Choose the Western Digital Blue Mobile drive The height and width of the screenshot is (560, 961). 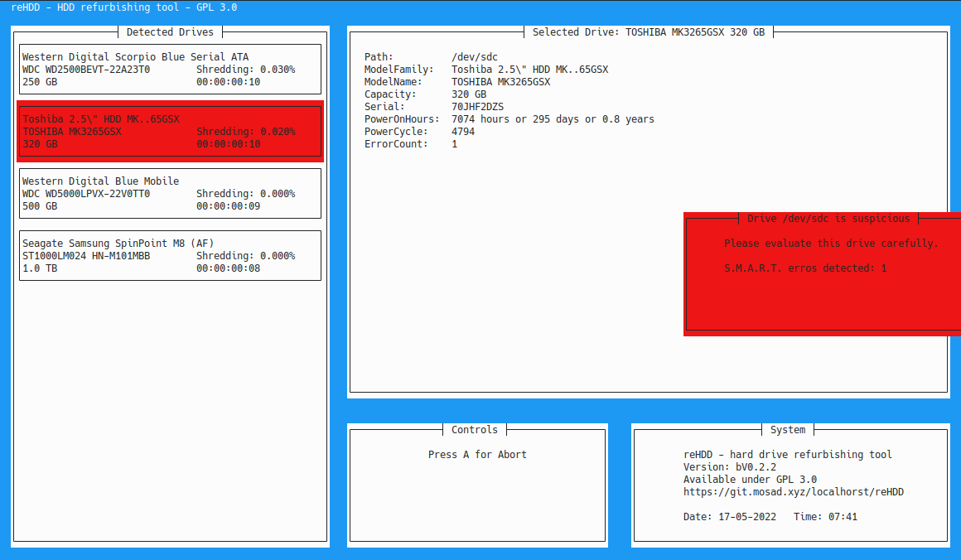pyautogui.click(x=170, y=193)
